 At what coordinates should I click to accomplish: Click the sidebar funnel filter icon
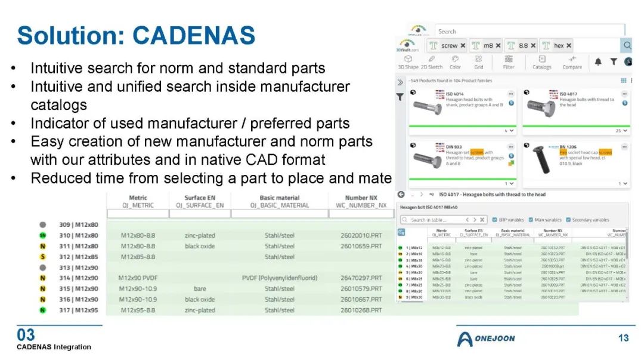point(400,97)
